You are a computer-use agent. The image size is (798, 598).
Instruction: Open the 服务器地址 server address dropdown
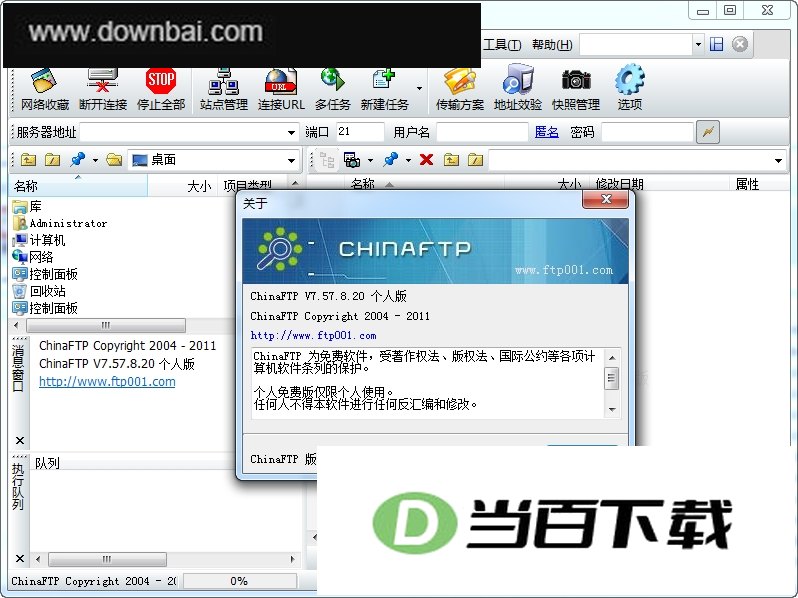pyautogui.click(x=291, y=133)
